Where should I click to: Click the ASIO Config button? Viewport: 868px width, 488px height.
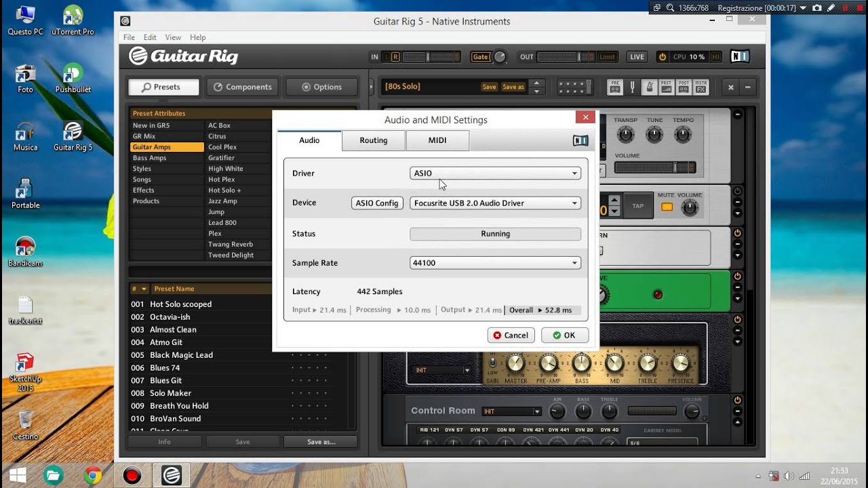click(x=377, y=203)
